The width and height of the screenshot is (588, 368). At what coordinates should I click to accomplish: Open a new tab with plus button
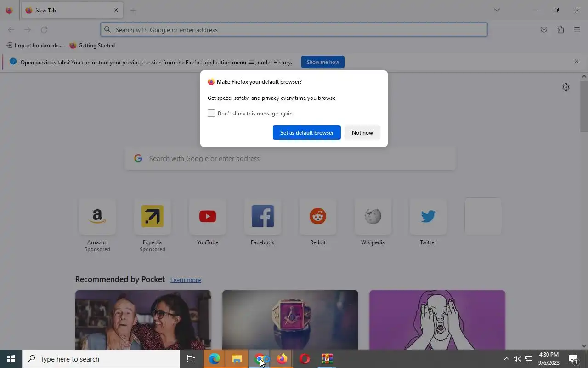133,10
